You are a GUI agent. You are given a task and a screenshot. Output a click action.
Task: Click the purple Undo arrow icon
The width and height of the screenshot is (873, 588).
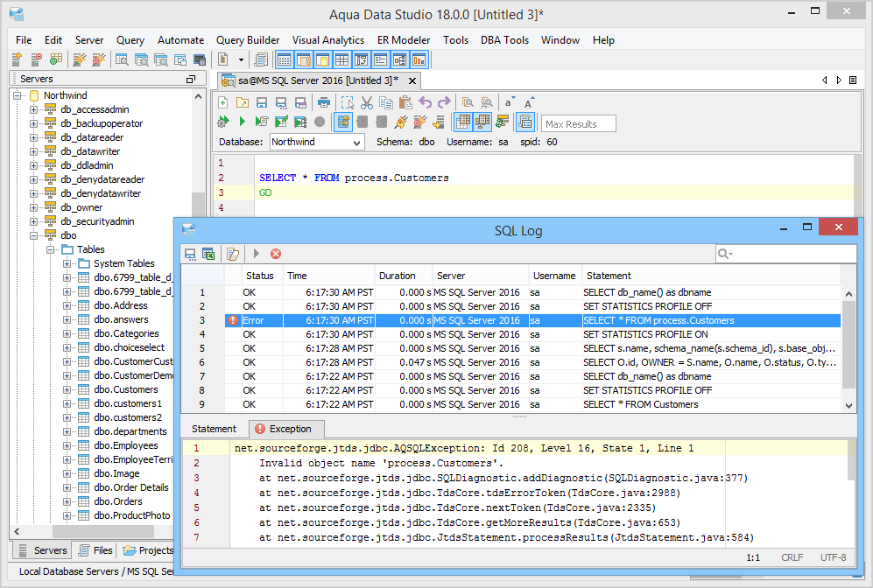(x=426, y=102)
